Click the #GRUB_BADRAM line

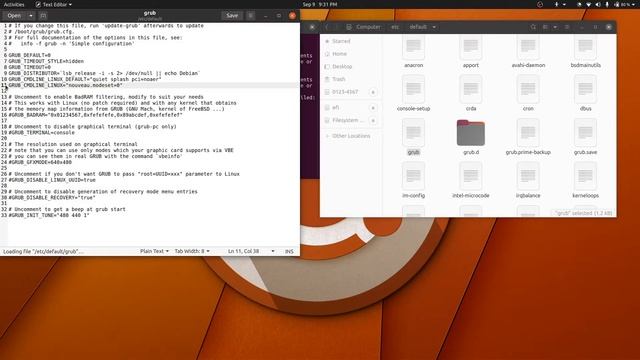coord(96,115)
